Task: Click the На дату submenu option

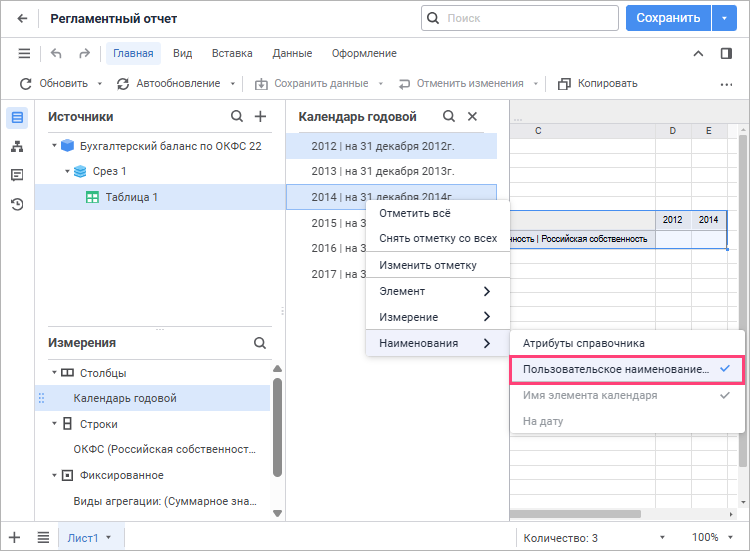Action: click(x=627, y=421)
